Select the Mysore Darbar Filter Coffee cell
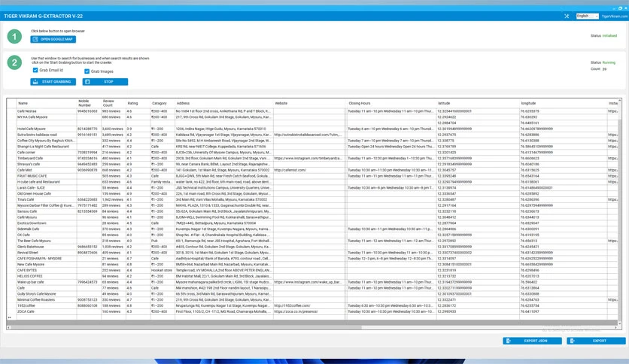This screenshot has height=364, width=629. pos(46,205)
